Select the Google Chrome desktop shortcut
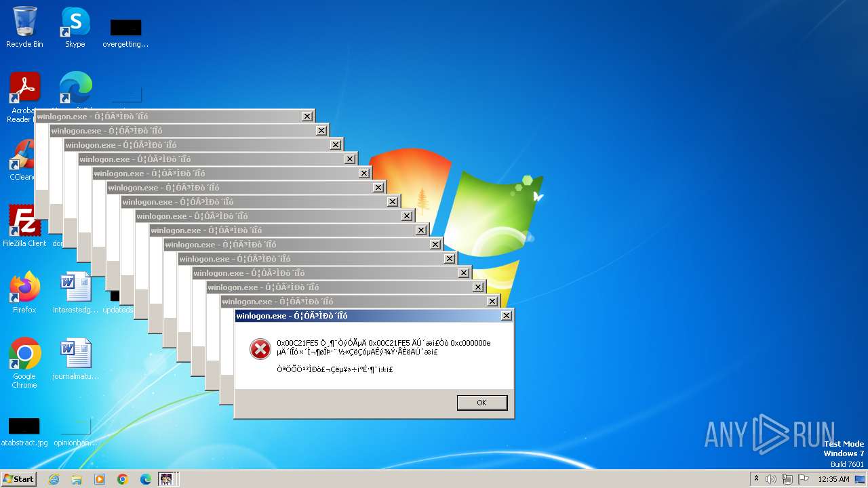Screen dimensions: 868x488 click(24, 363)
